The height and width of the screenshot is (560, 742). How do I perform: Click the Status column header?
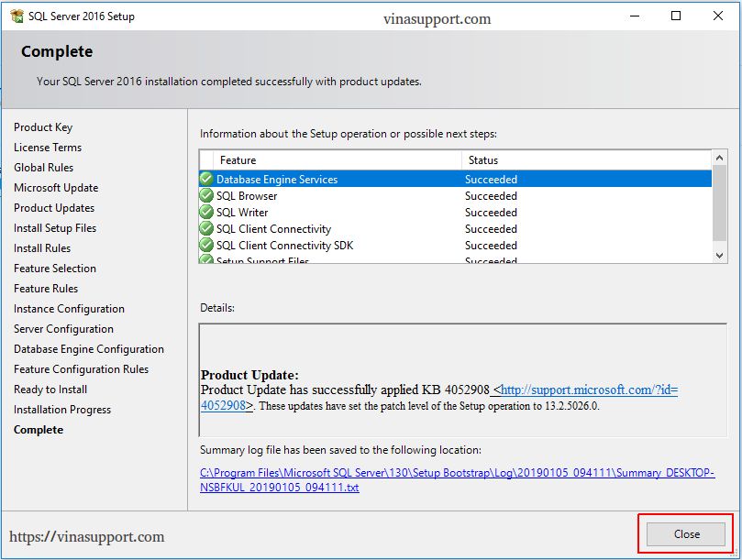586,160
